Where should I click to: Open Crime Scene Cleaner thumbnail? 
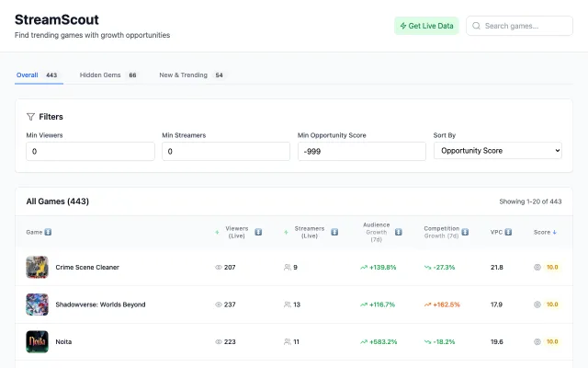pos(37,267)
